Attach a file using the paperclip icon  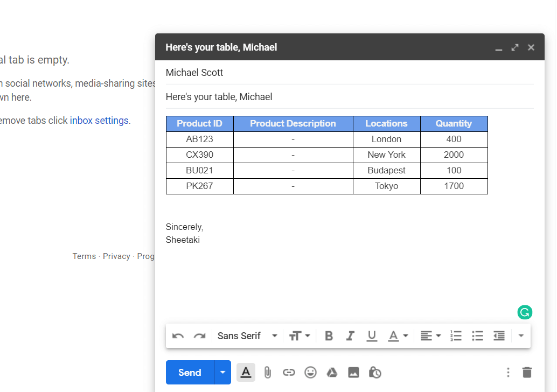tap(268, 372)
